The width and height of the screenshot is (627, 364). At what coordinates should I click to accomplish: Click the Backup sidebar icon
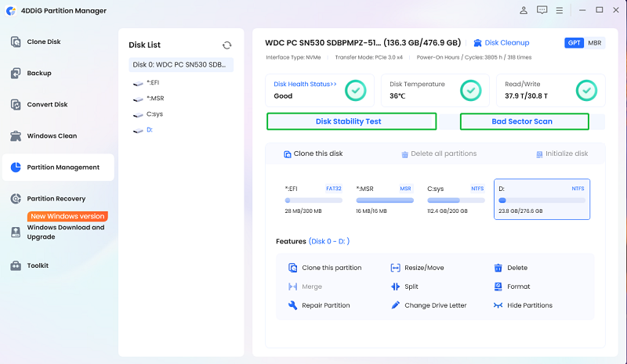(x=16, y=73)
